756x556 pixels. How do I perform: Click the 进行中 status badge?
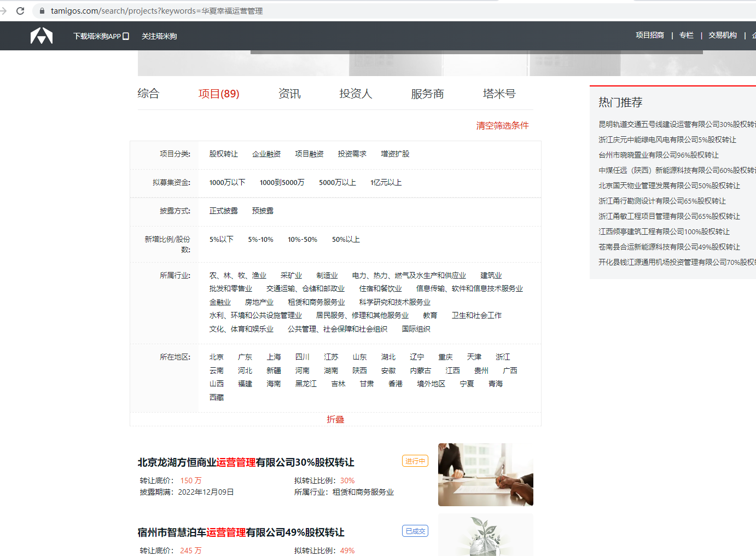[415, 461]
